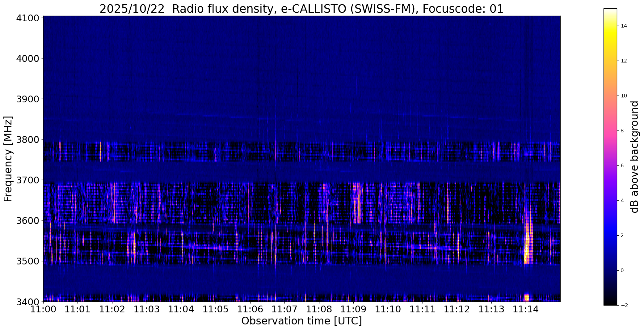The width and height of the screenshot is (644, 330).
Task: Click the colorbar tick value 12
Action: click(624, 61)
